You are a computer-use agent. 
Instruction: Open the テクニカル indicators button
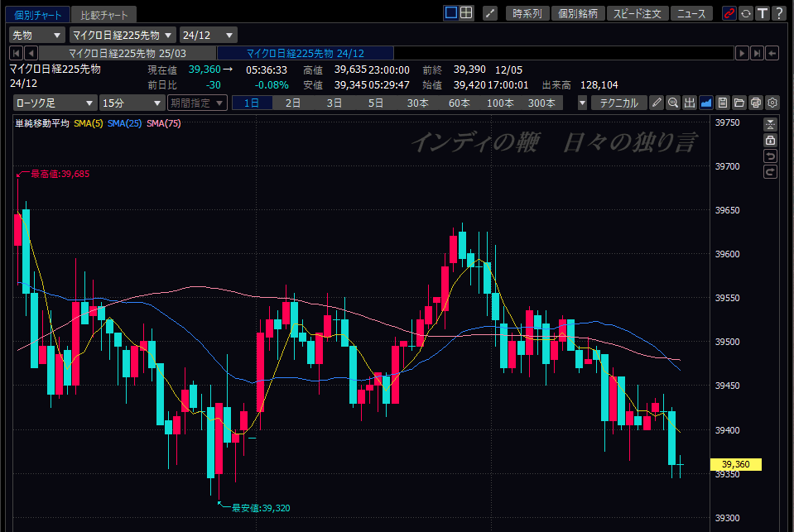[618, 103]
